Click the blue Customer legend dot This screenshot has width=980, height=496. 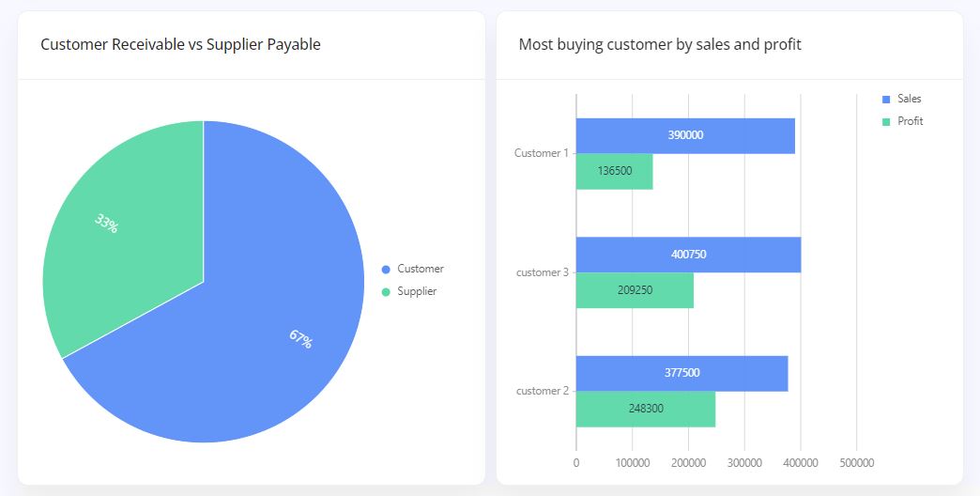(386, 269)
